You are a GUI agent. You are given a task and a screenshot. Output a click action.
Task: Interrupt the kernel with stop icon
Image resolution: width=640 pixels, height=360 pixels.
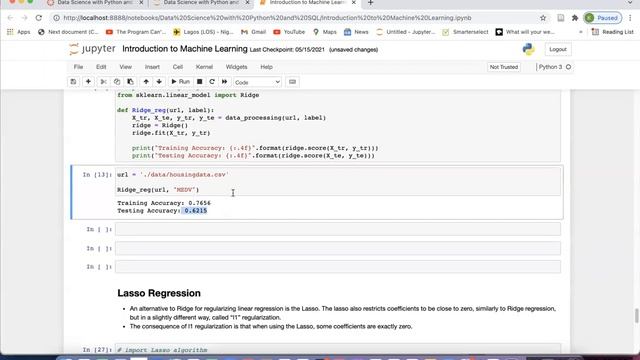coord(200,82)
